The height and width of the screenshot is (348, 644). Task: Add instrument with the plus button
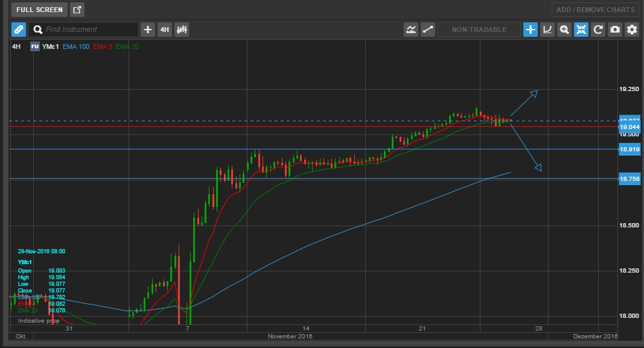(147, 30)
